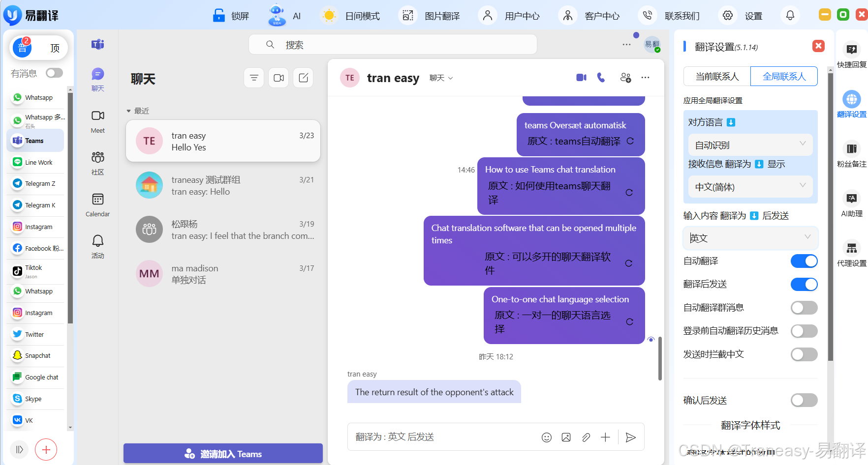This screenshot has width=868, height=465.
Task: Start video call with tran easy
Action: click(x=581, y=78)
